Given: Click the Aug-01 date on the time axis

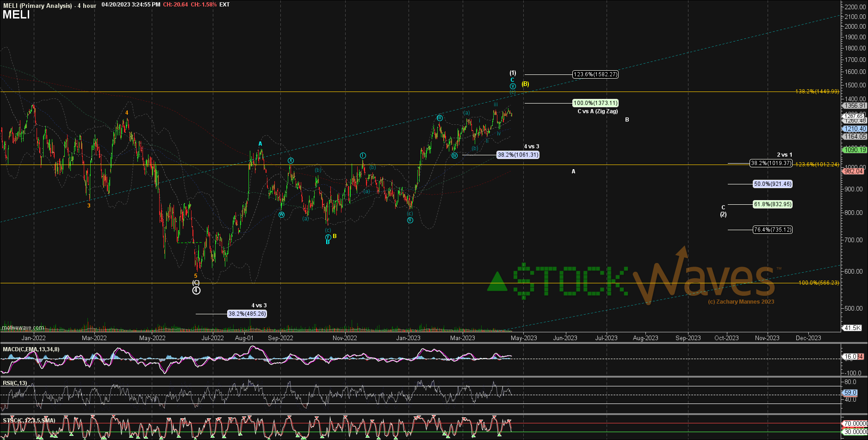Looking at the screenshot, I should pos(244,338).
